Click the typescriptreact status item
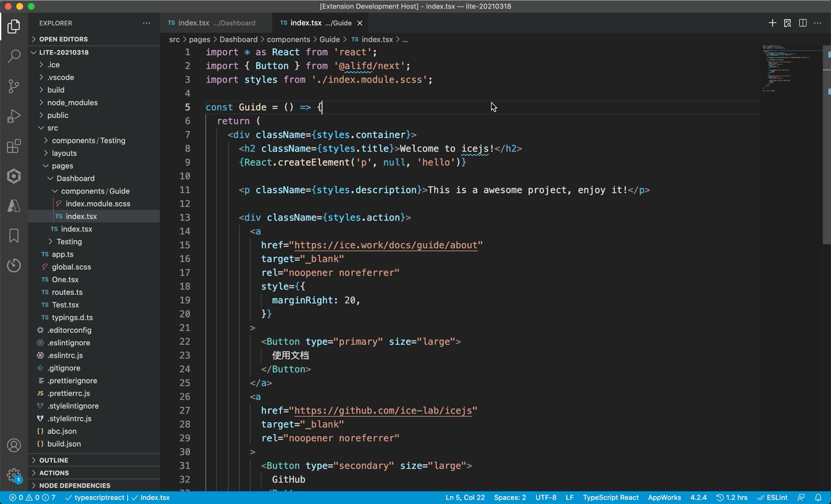The width and height of the screenshot is (831, 504). (95, 498)
